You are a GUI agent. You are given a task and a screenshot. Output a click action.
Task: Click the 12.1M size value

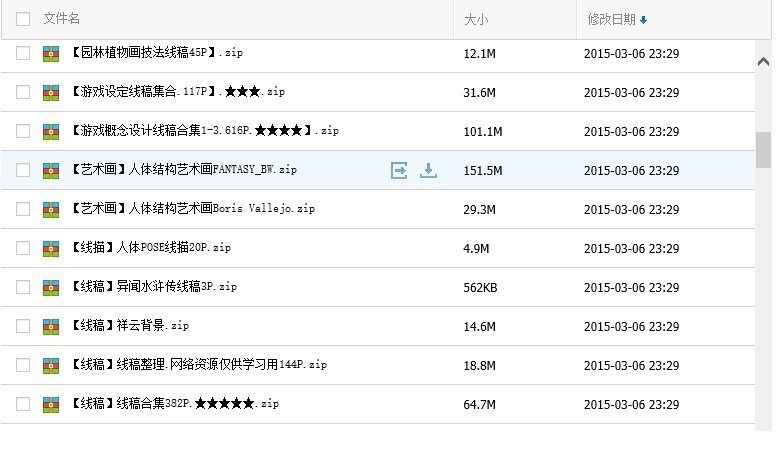click(480, 54)
